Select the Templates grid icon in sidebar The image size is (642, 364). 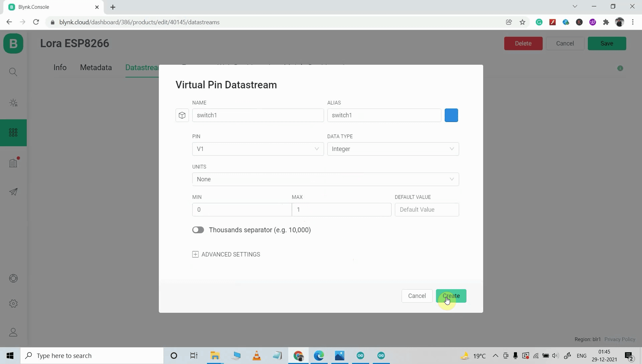(x=13, y=133)
